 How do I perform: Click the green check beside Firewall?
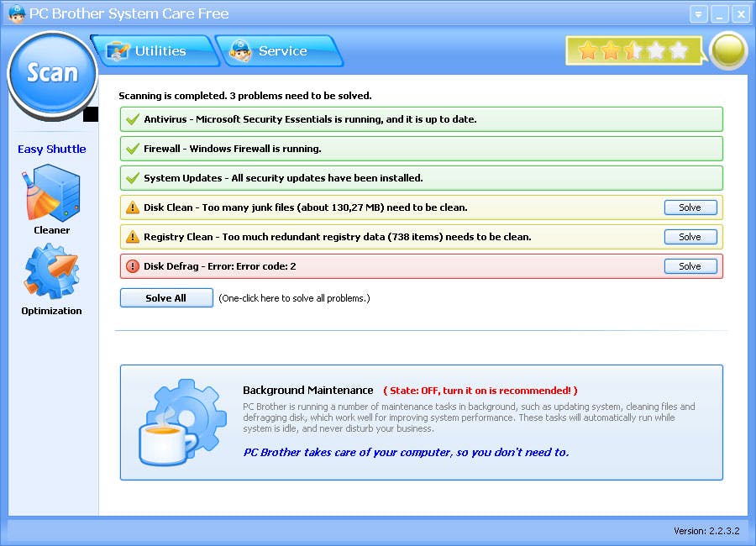pos(132,149)
